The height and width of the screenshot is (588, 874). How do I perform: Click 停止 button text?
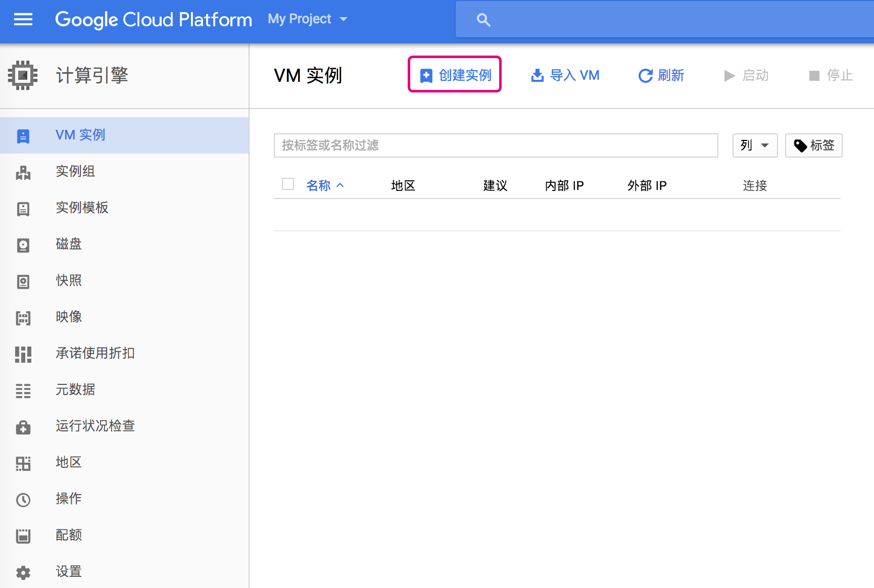840,75
